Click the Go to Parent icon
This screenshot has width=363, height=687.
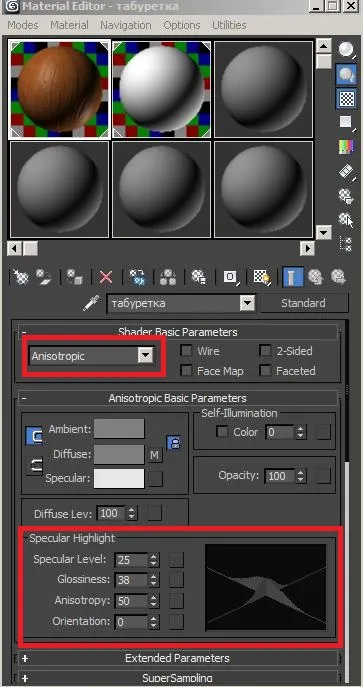click(315, 277)
